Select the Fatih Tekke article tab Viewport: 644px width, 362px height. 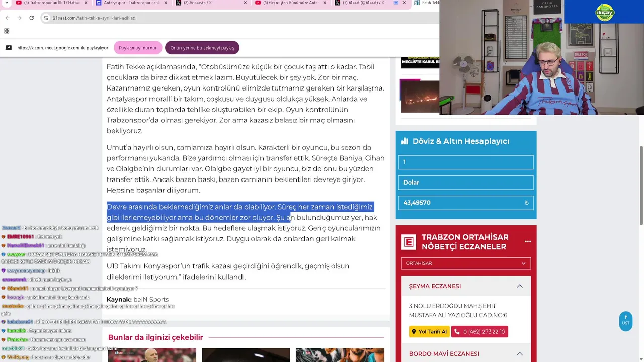pyautogui.click(x=426, y=3)
